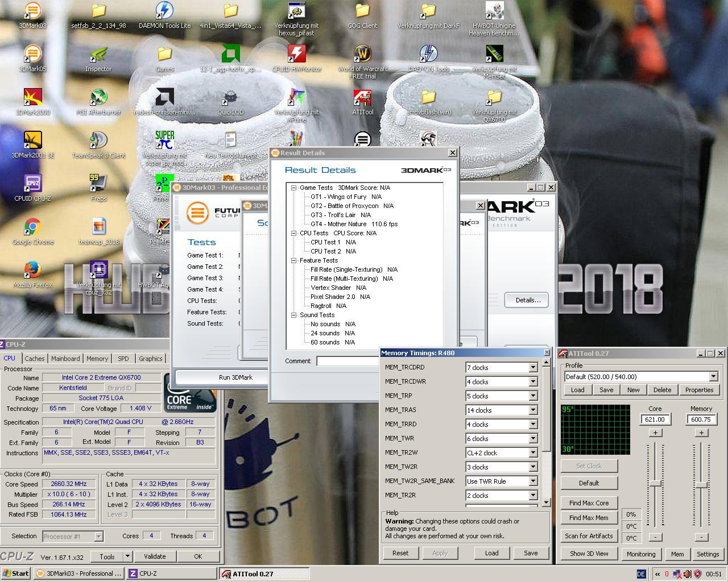Adjust the ATITool Memory clock slider

pyautogui.click(x=701, y=485)
